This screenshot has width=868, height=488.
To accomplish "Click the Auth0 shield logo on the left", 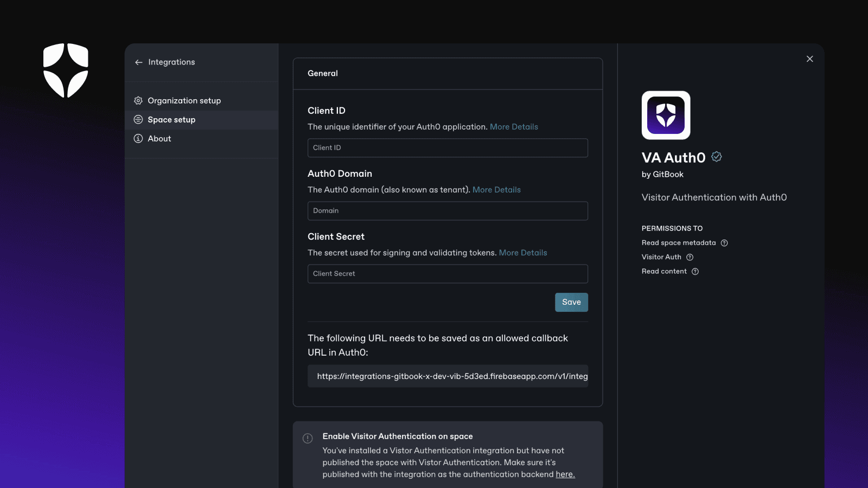I will coord(66,70).
